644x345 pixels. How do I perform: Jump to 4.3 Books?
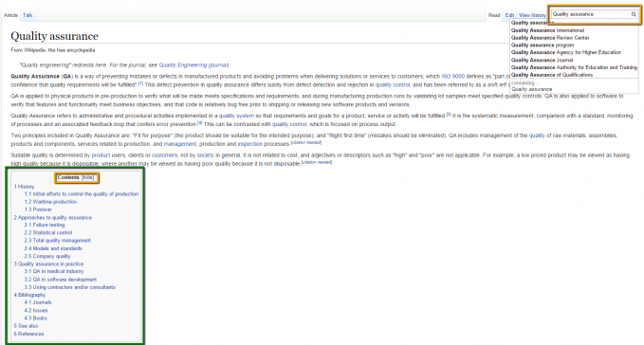(35, 318)
